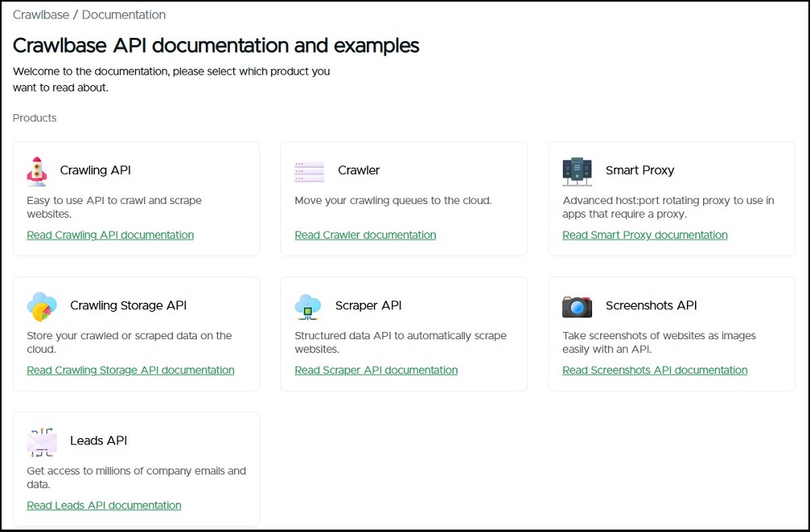Image resolution: width=810 pixels, height=532 pixels.
Task: Click the Crawling API rocket icon
Action: [x=36, y=172]
